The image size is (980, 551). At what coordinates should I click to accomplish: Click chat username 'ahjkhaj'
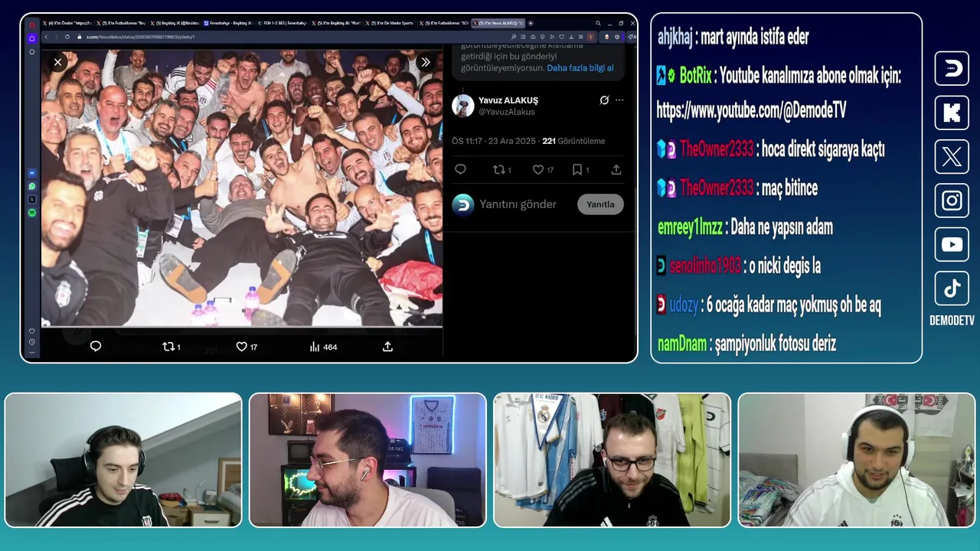675,37
